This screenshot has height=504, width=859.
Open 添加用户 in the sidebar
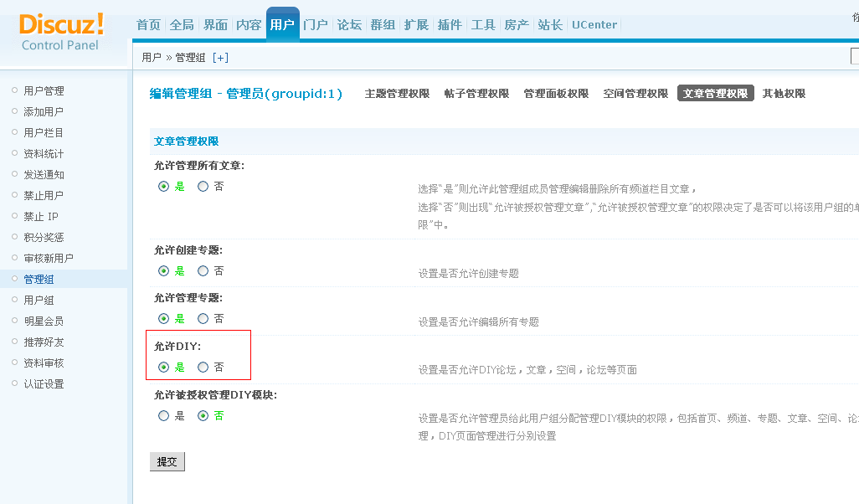[x=44, y=111]
